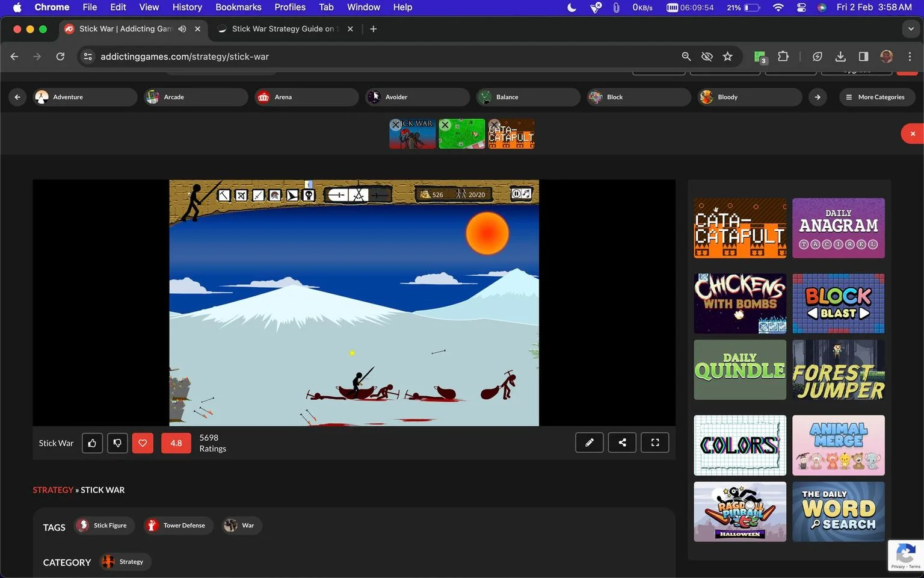Viewport: 924px width, 578px height.
Task: View site information in the address bar
Action: 88,57
